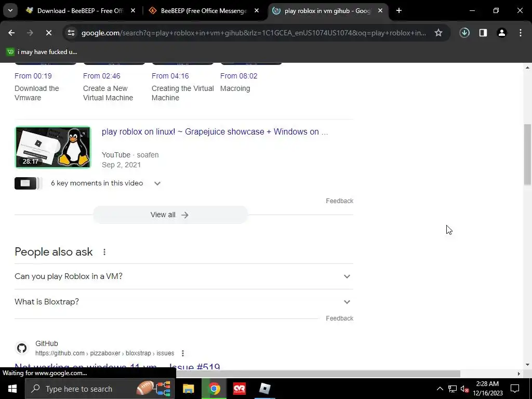
Task: Click the vertical page scrollbar
Action: coord(527,154)
